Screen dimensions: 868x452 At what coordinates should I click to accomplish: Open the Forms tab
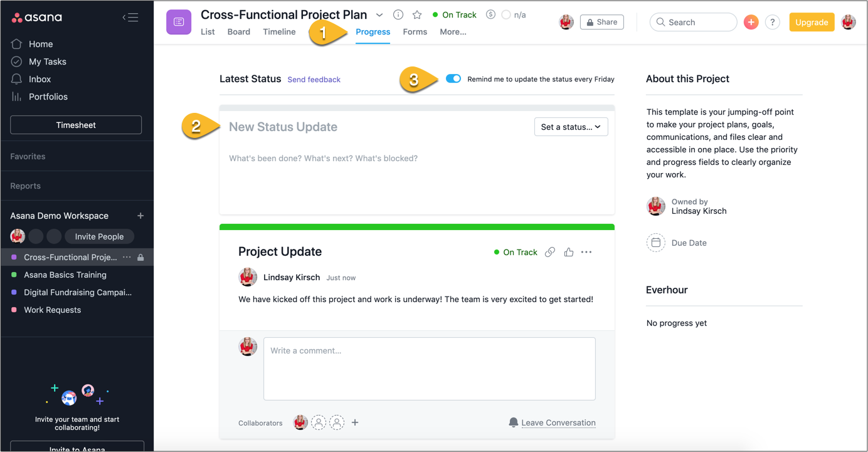[x=415, y=32]
